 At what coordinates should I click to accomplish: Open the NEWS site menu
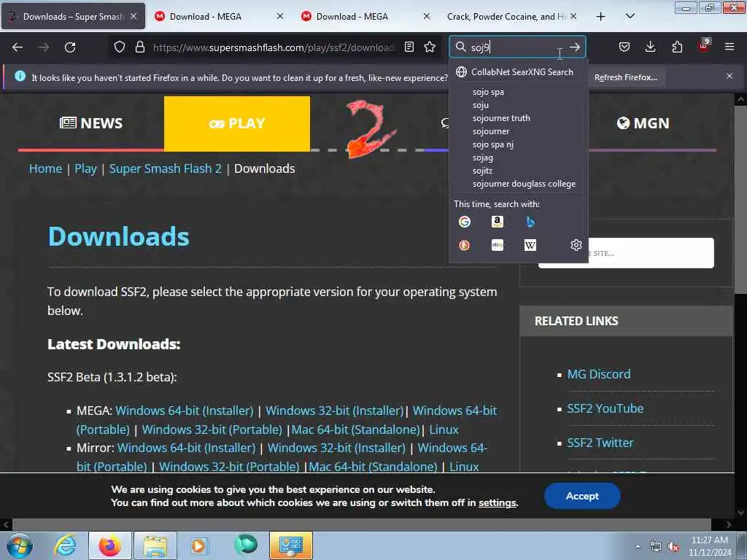coord(91,123)
